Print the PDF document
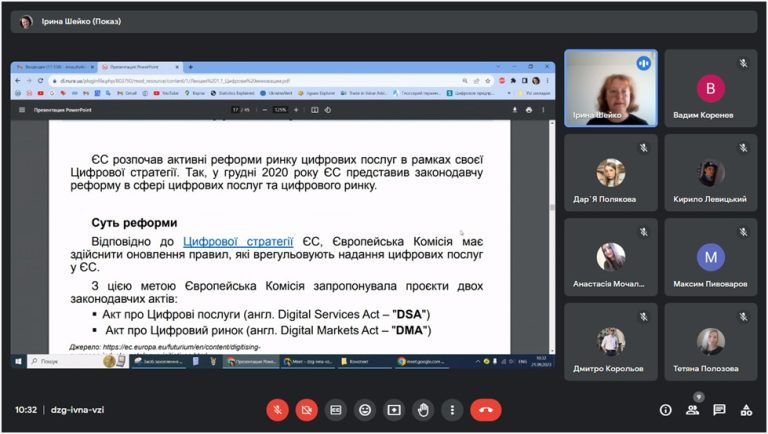The image size is (768, 434). point(528,110)
